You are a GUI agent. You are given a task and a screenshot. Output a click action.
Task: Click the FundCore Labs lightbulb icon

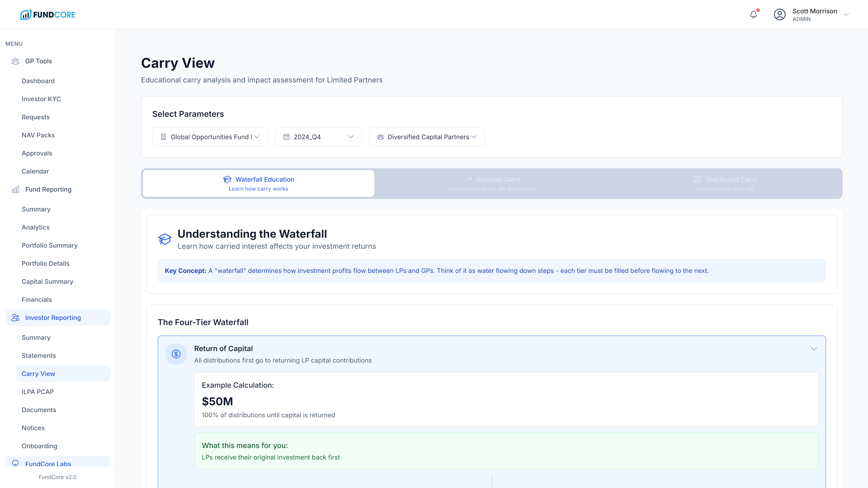pyautogui.click(x=16, y=463)
